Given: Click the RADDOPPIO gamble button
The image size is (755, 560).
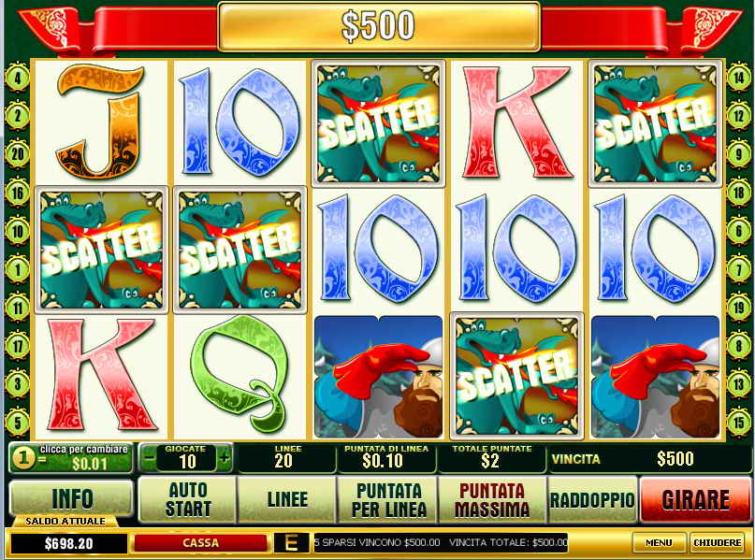Looking at the screenshot, I should [x=592, y=500].
